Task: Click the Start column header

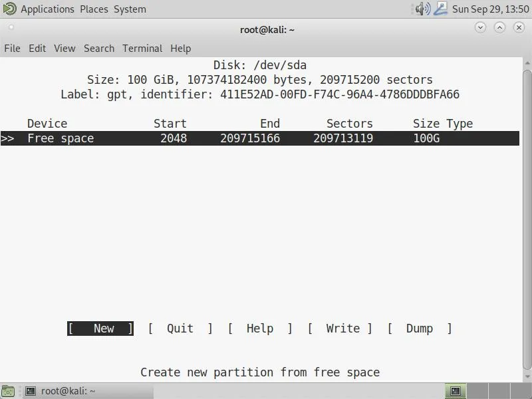Action: 170,124
